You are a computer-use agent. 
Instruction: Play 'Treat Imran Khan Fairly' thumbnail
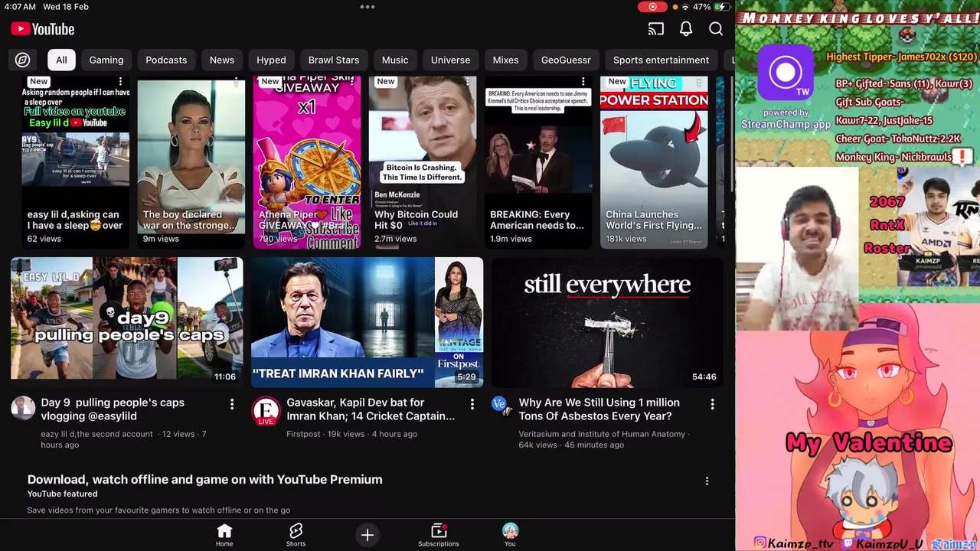tap(367, 322)
